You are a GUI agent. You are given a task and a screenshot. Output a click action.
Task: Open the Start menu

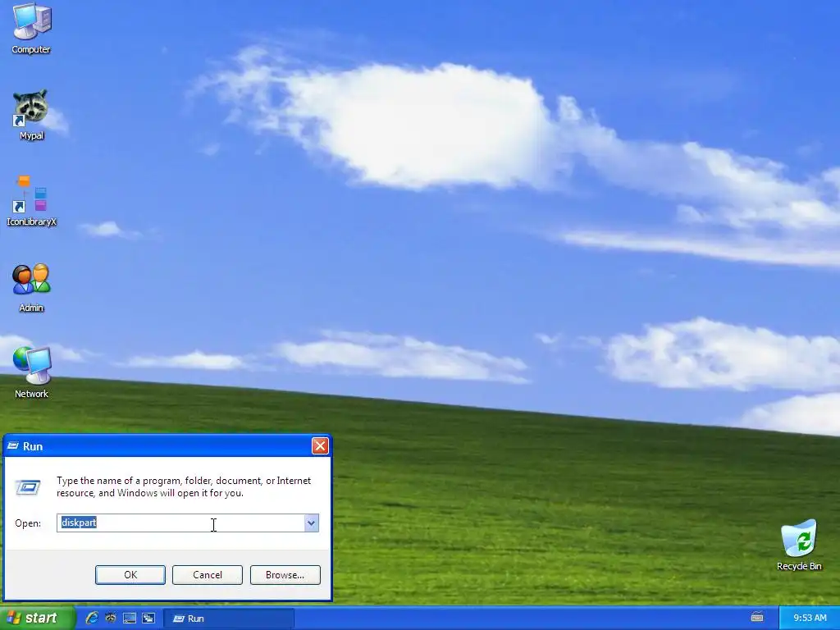tap(38, 619)
